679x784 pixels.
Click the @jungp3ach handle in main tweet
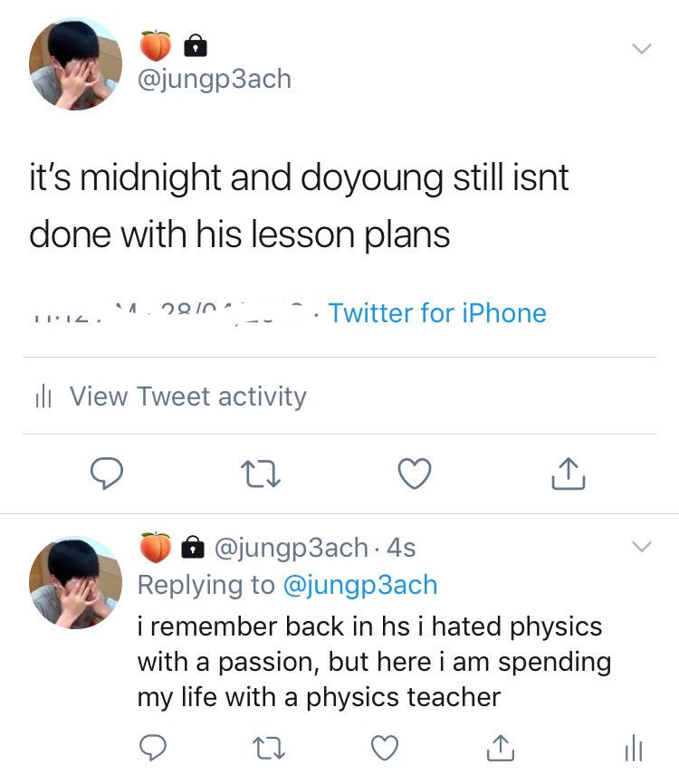215,79
